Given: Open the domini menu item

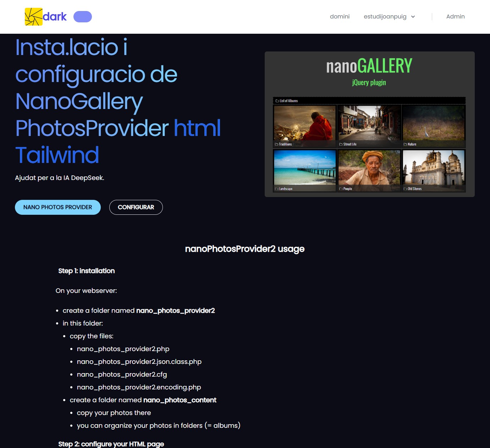Looking at the screenshot, I should (x=340, y=17).
